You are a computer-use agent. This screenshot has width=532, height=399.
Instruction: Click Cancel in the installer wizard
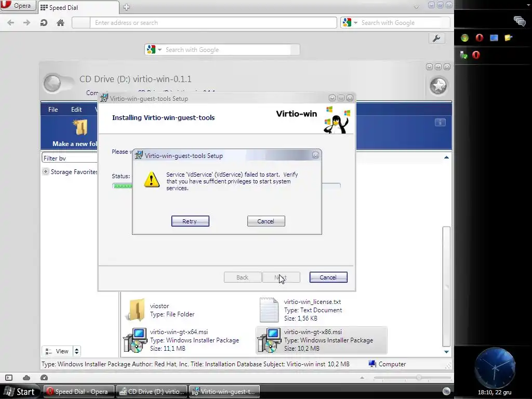pos(328,277)
